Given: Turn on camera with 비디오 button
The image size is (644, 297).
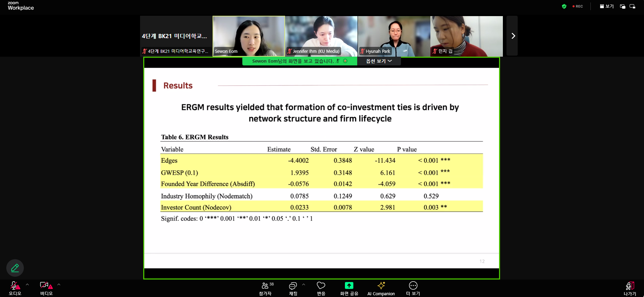Looking at the screenshot, I should (46, 288).
